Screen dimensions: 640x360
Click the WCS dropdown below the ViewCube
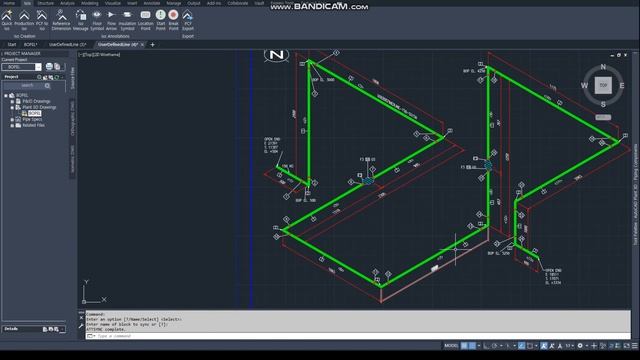(603, 117)
